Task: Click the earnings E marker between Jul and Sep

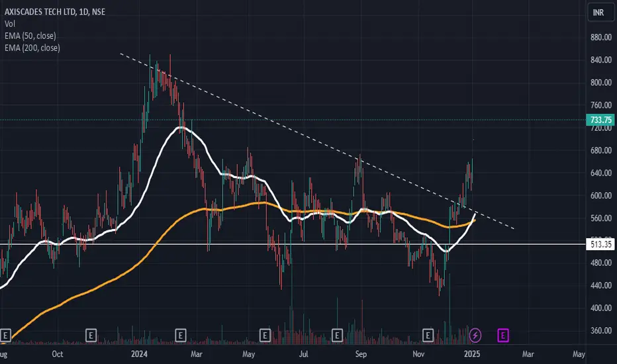Action: coord(337,336)
